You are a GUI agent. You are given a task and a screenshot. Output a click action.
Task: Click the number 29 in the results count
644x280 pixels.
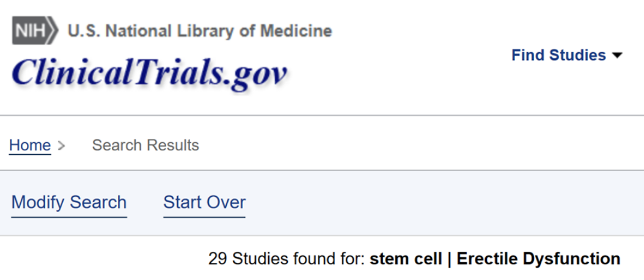216,259
